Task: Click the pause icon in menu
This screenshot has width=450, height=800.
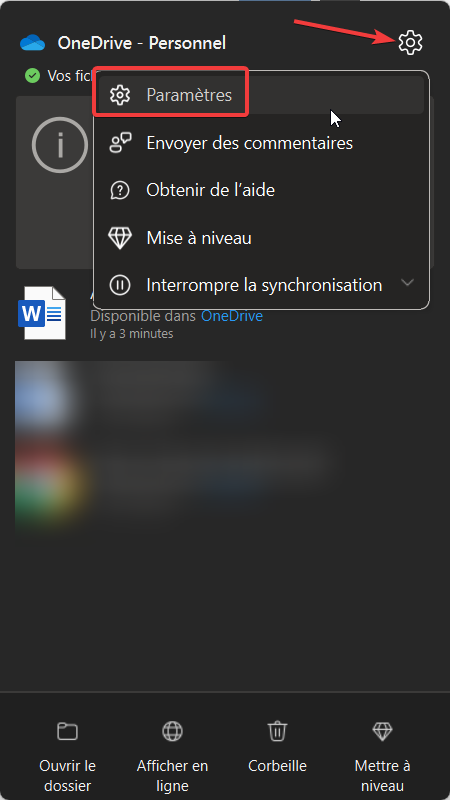Action: tap(120, 285)
